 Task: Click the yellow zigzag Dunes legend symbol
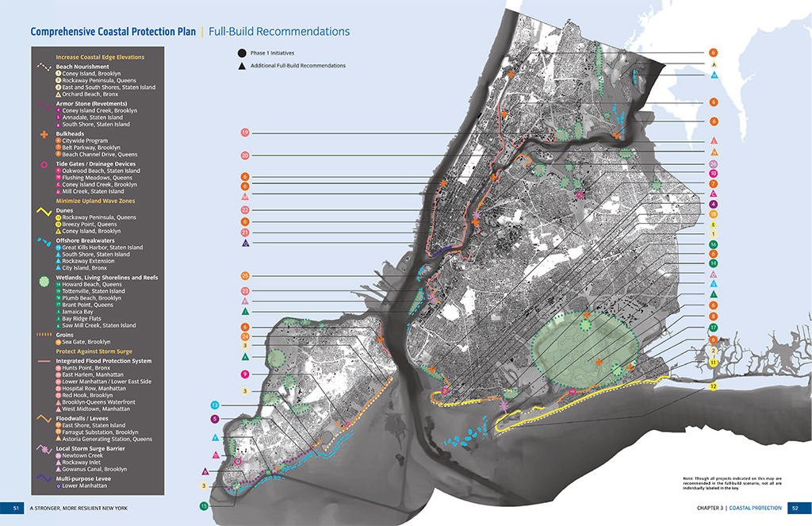pos(44,211)
